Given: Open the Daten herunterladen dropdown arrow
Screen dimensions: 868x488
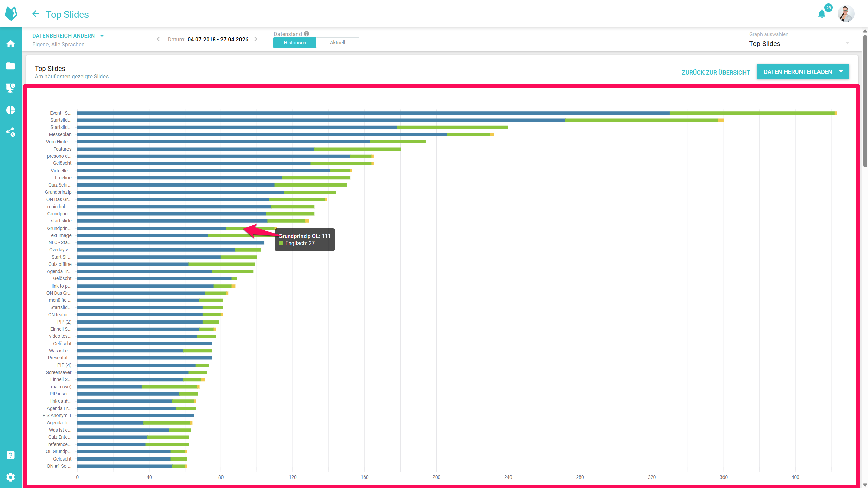Looking at the screenshot, I should click(841, 72).
